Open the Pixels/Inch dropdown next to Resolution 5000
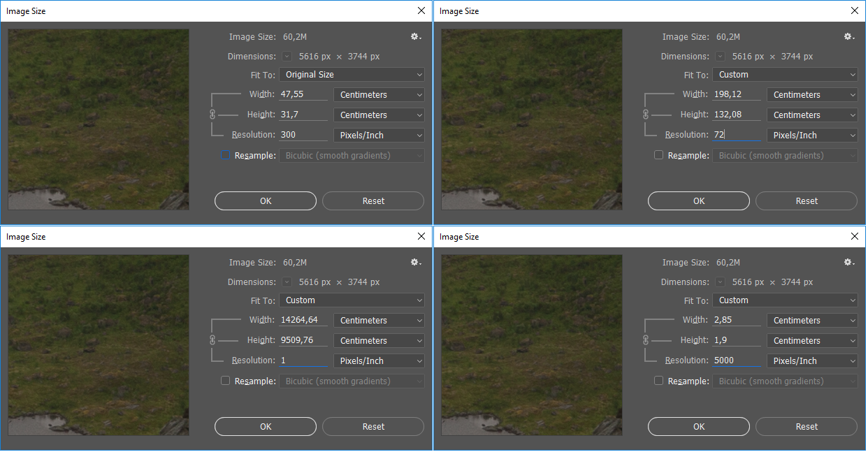 click(813, 361)
